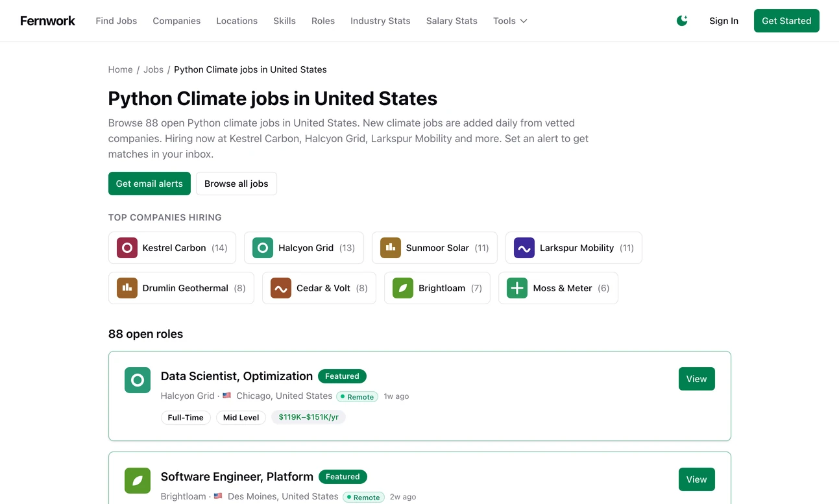Click Featured badge on Software Engineer card
The image size is (839, 504).
343,477
